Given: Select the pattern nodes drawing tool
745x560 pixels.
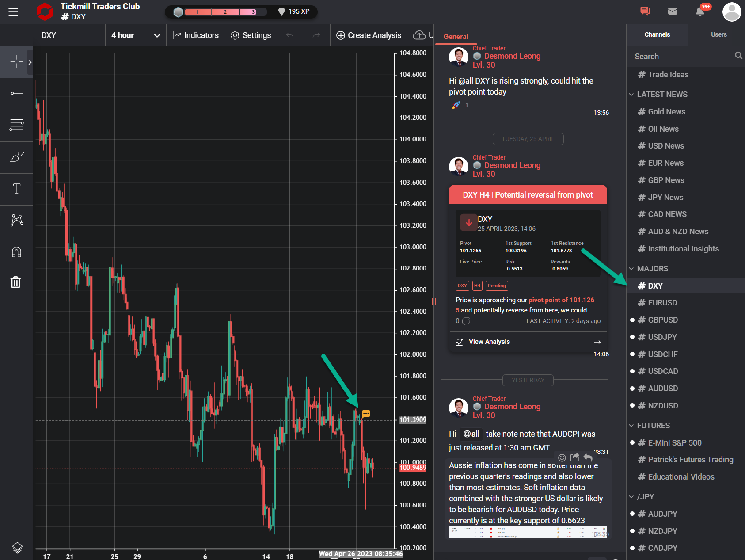Looking at the screenshot, I should 16,220.
